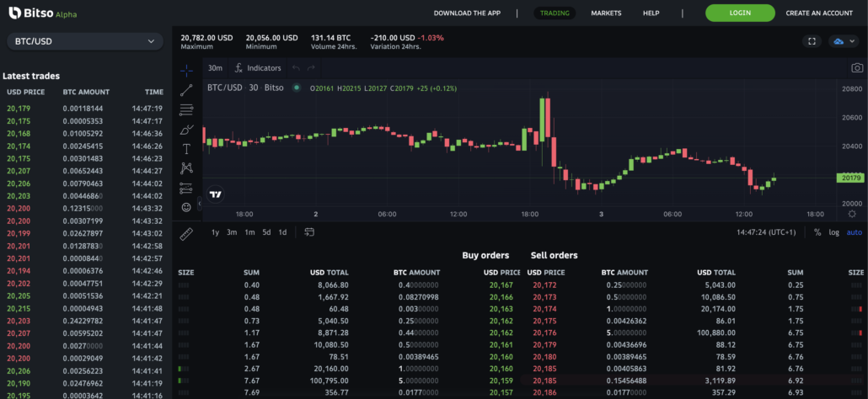Collapse the drawing toolbar with arrow

tap(200, 204)
